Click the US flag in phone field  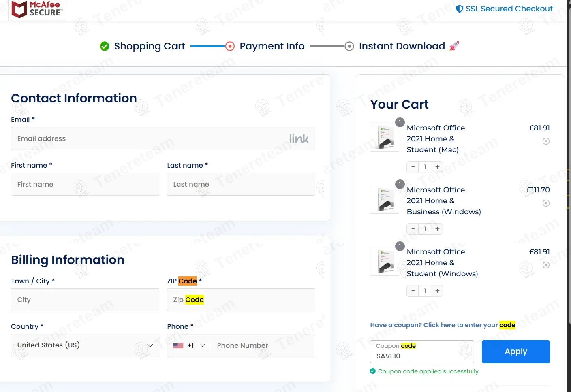[x=178, y=345]
